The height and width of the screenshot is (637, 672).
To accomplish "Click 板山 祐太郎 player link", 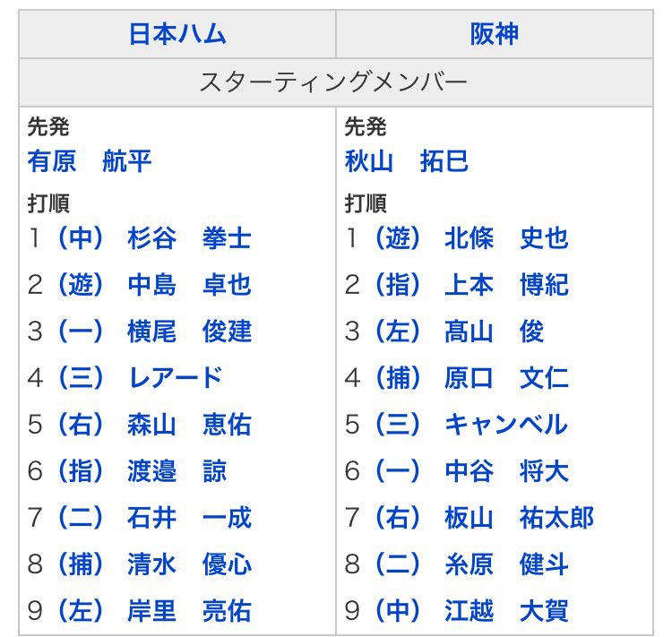I will click(519, 518).
